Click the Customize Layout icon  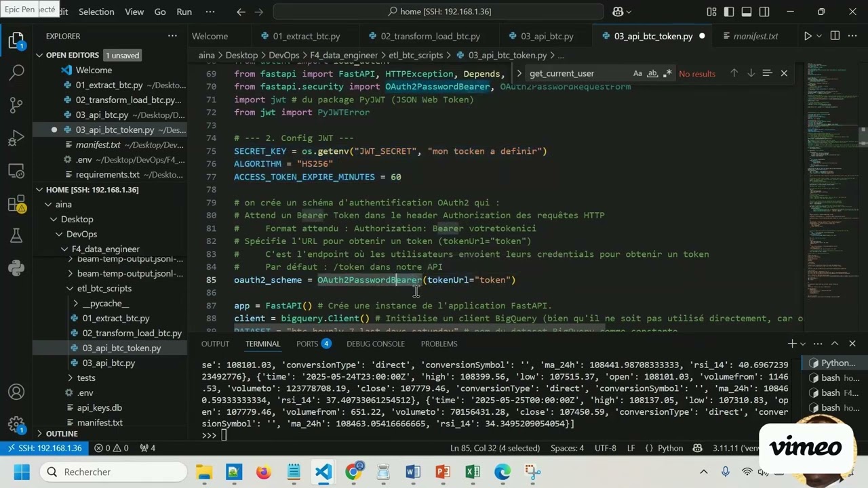tap(711, 12)
